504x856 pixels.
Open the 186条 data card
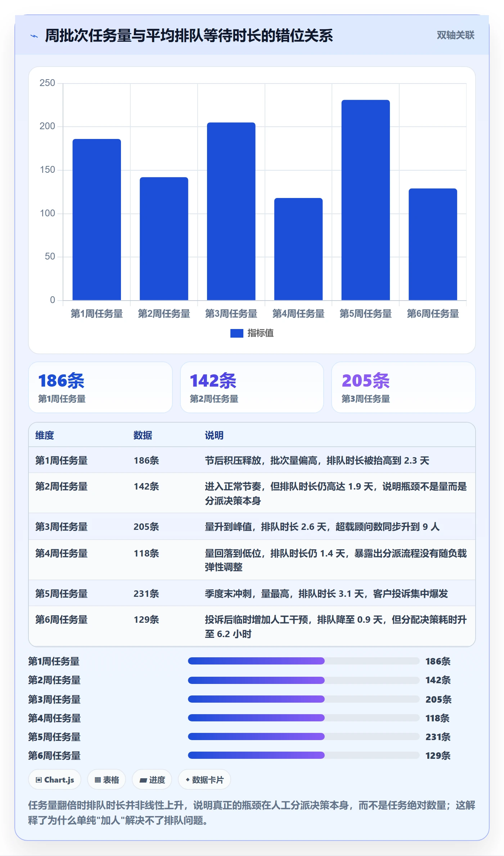click(x=100, y=387)
